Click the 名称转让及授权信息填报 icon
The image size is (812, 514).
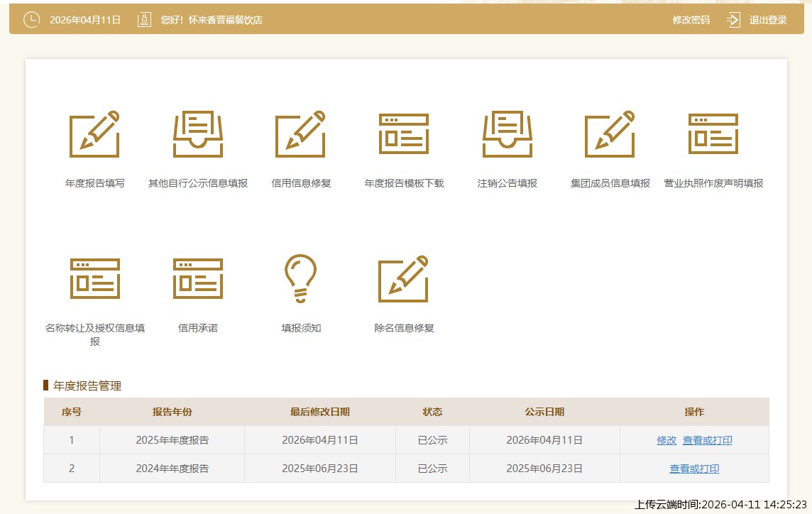point(94,278)
